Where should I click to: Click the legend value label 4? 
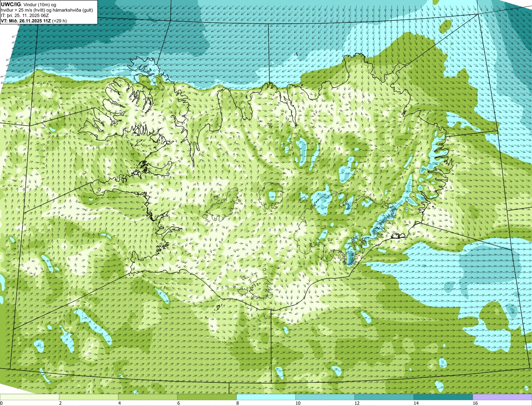(119, 403)
